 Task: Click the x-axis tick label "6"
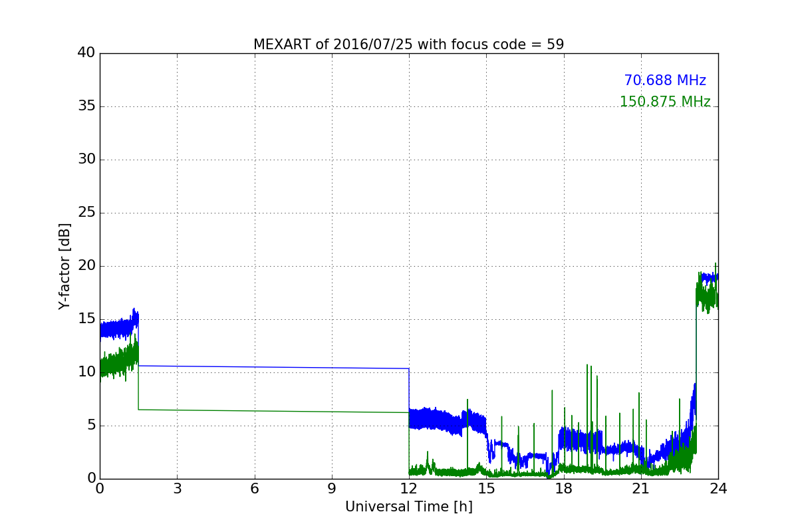pyautogui.click(x=255, y=489)
